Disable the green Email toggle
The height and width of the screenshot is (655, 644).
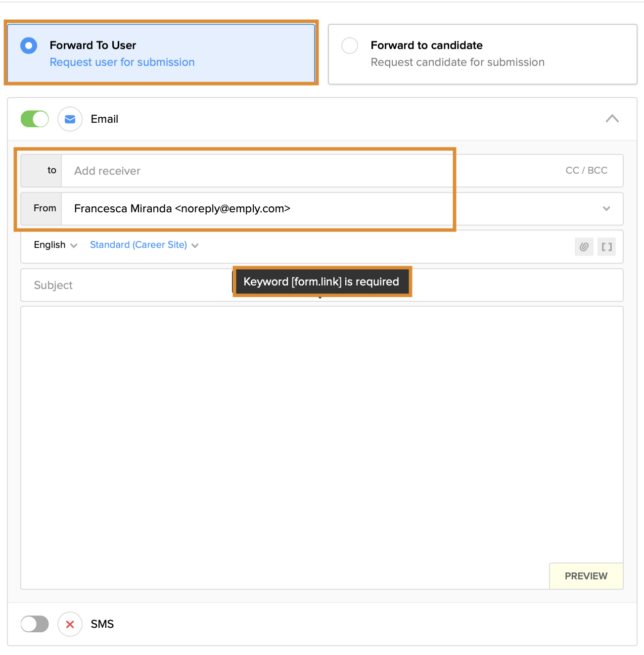coord(35,119)
